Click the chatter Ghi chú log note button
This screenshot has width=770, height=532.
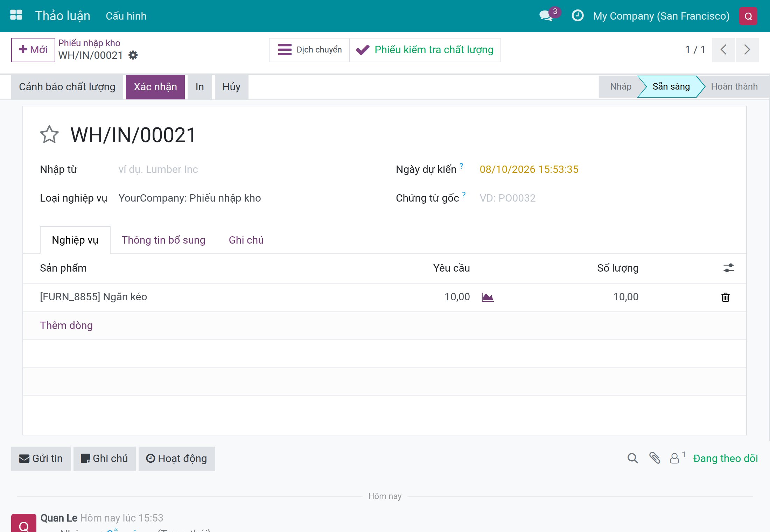tap(104, 458)
